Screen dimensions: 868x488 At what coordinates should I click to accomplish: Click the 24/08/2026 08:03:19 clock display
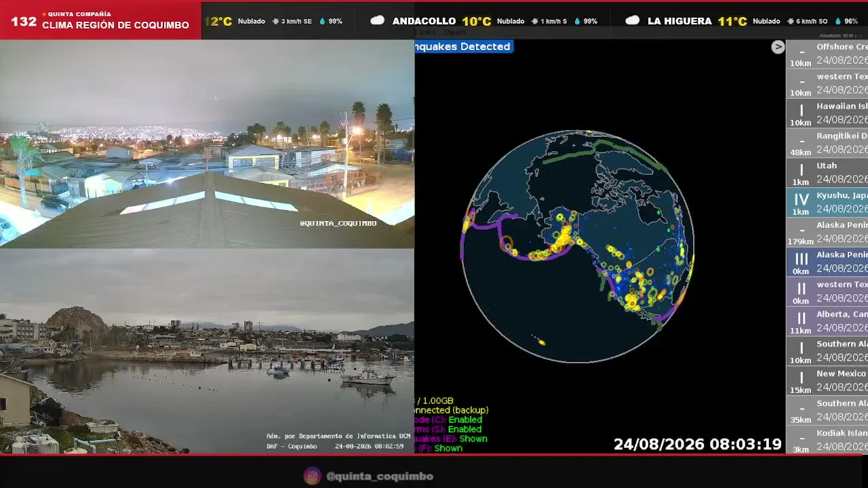698,445
